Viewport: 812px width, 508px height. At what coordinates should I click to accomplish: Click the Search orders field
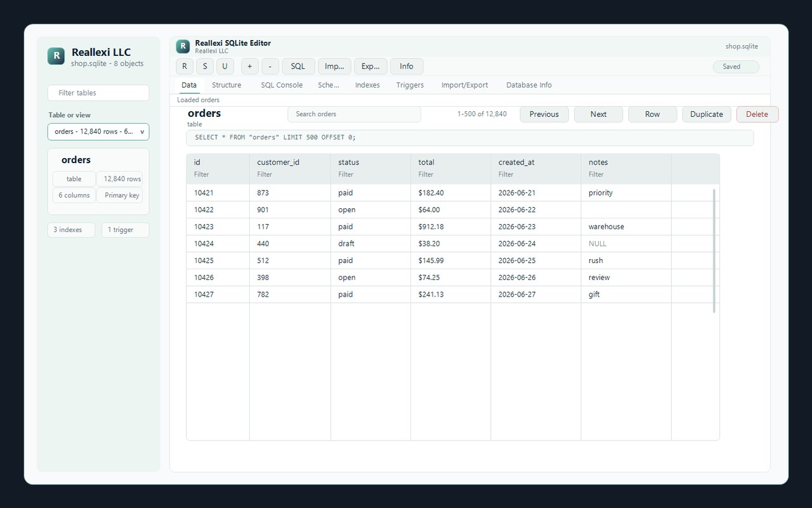point(354,114)
